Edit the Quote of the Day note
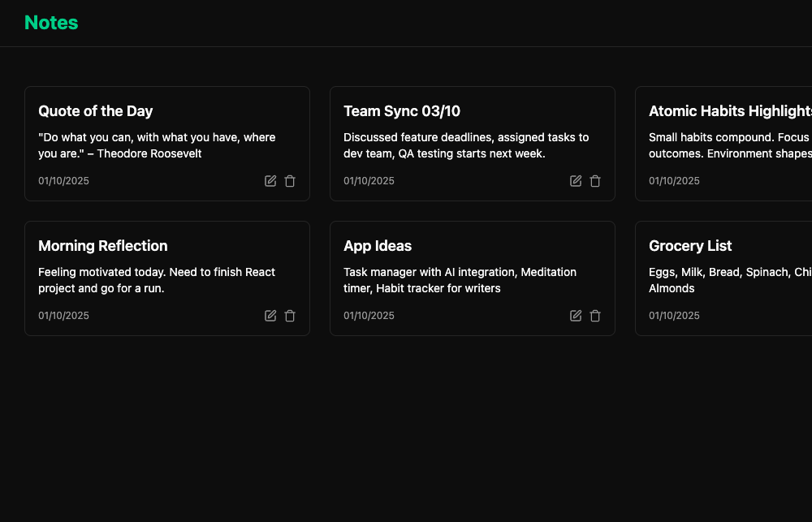Screen dimensions: 812x522 [270, 181]
